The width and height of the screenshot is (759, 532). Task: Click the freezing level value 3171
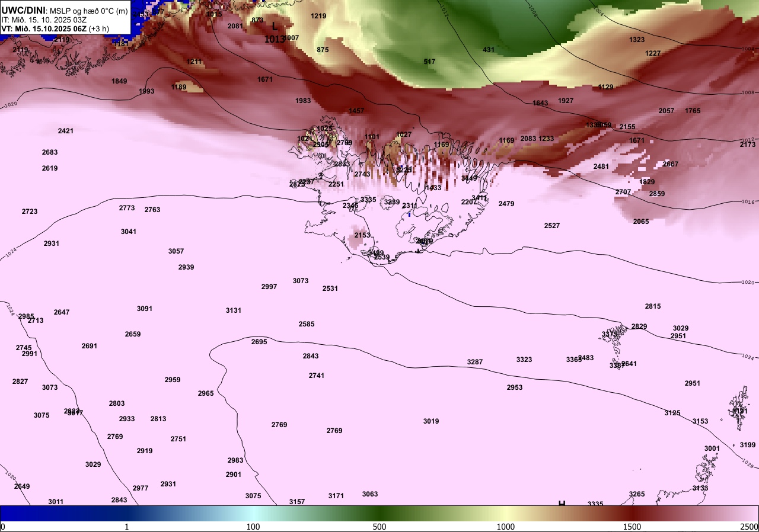(336, 496)
